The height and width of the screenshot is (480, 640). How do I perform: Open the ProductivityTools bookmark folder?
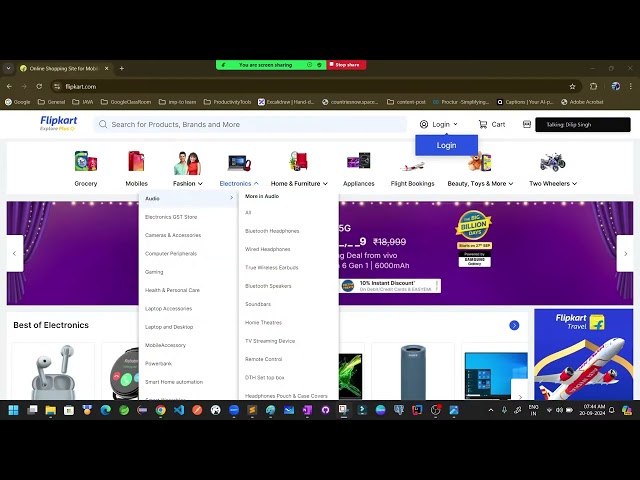227,102
